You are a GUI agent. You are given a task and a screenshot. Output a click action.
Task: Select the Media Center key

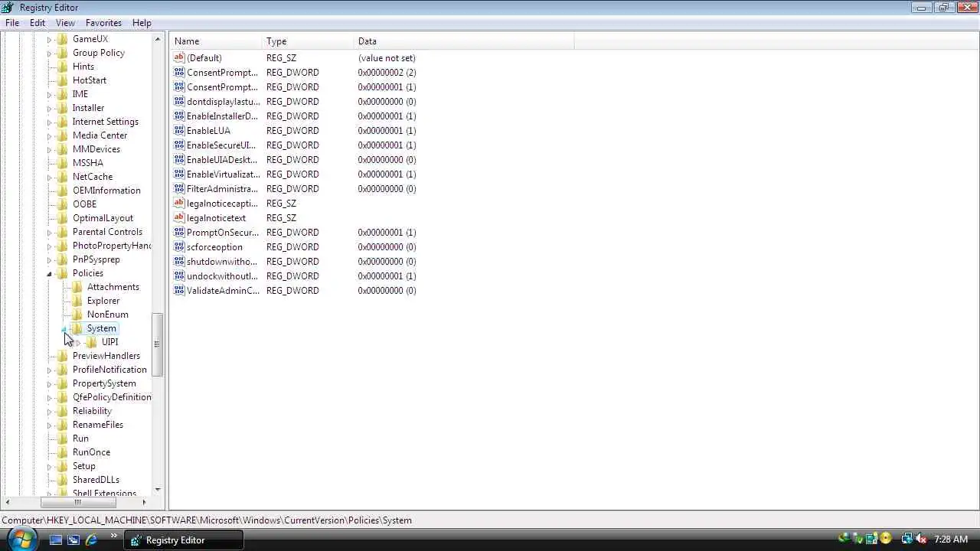pyautogui.click(x=100, y=135)
